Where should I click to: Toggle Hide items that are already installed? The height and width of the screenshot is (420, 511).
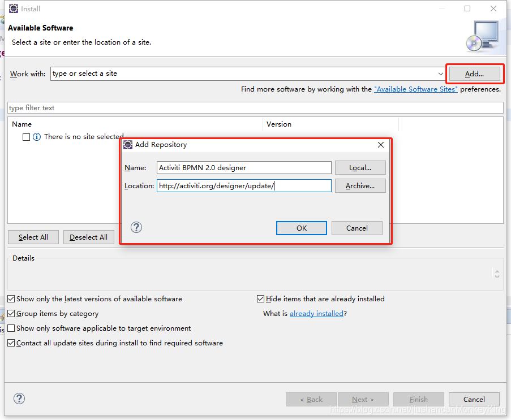pyautogui.click(x=260, y=299)
